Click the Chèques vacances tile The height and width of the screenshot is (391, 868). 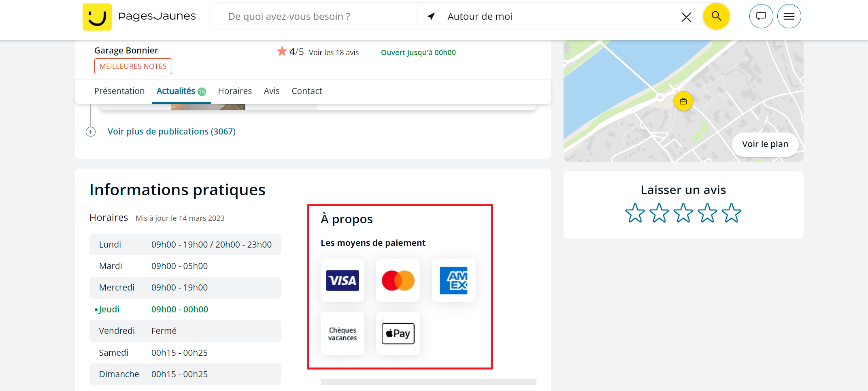(x=343, y=333)
